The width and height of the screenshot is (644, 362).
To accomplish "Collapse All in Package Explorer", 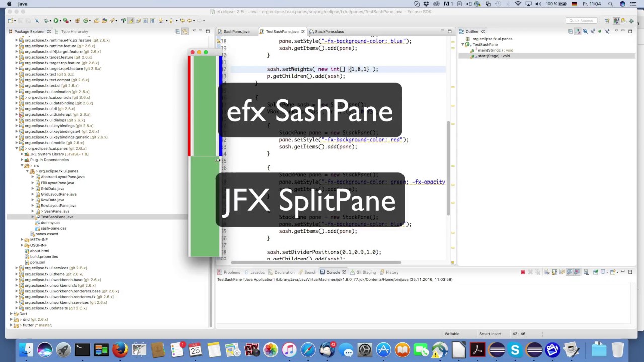I will click(x=177, y=31).
